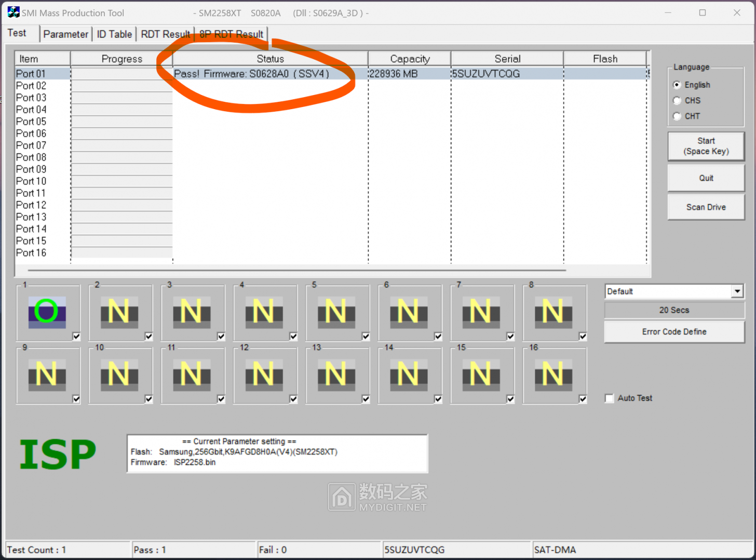Screen dimensions: 756x560
Task: Click port 13 N status icon
Action: [336, 375]
